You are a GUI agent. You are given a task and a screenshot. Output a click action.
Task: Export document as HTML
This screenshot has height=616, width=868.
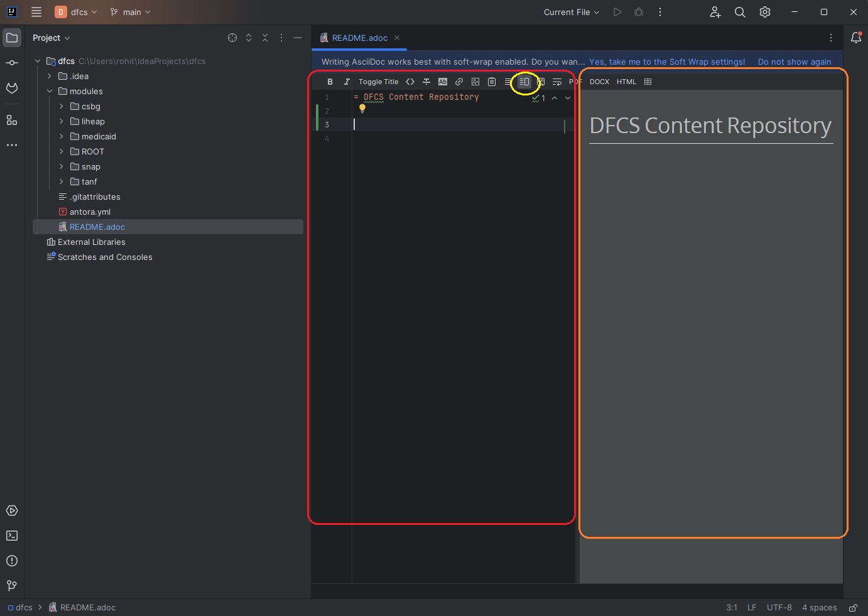[x=626, y=82]
